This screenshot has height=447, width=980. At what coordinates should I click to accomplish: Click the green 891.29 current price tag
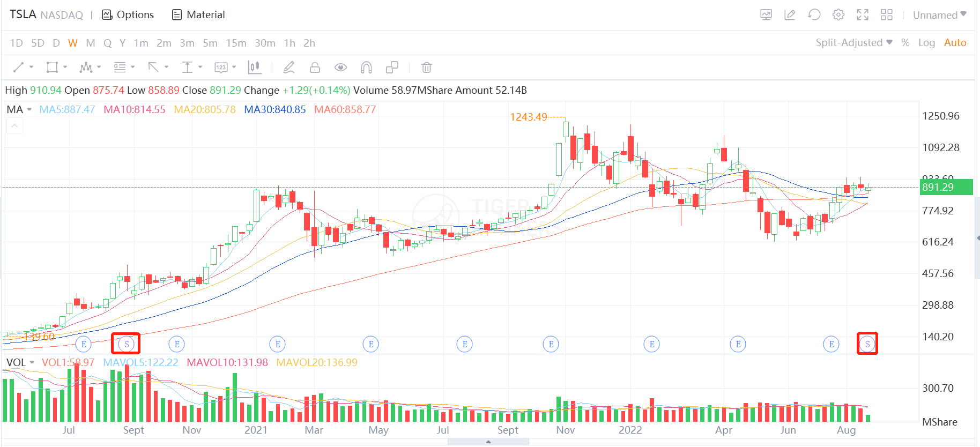pyautogui.click(x=946, y=187)
